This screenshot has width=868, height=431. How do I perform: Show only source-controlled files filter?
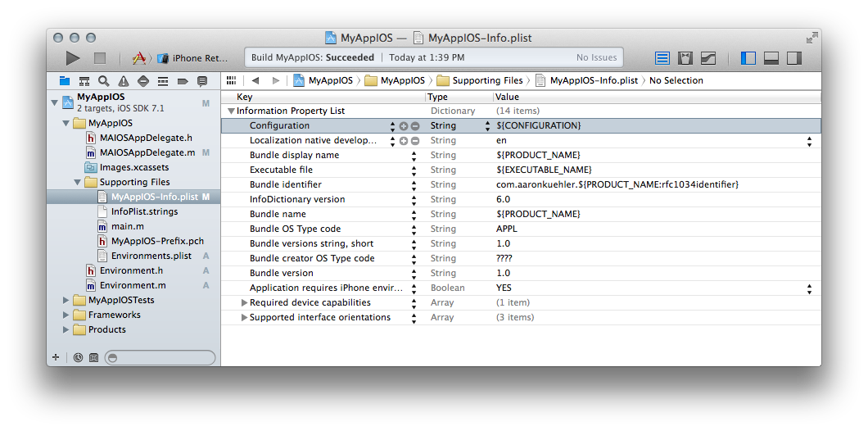(93, 357)
